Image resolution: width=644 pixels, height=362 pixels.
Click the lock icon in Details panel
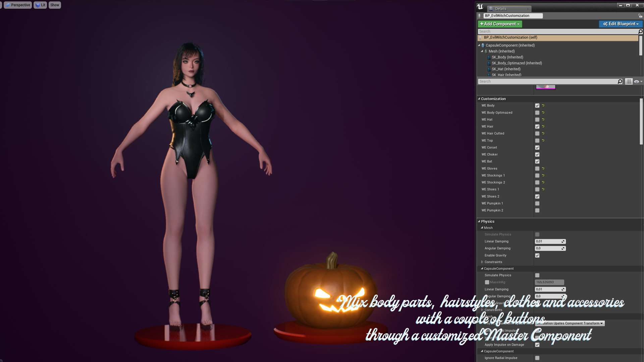(640, 16)
